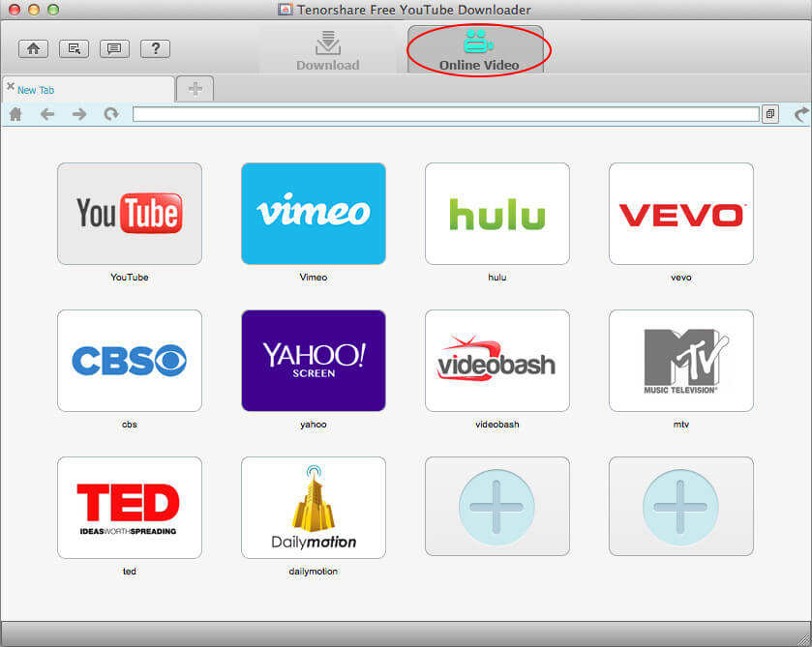Click the 'vevo' caption text
This screenshot has width=812, height=647.
click(681, 278)
